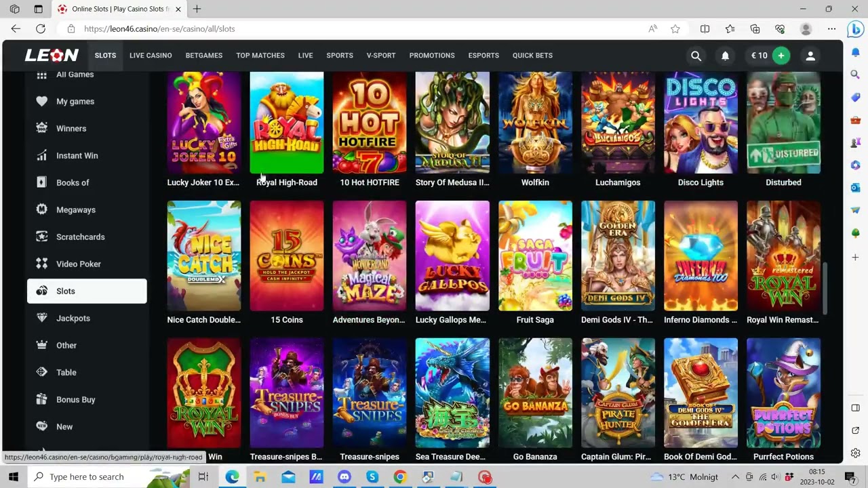Launch the Purrfect Potions slot
Viewport: 868px width, 488px height.
point(783,393)
